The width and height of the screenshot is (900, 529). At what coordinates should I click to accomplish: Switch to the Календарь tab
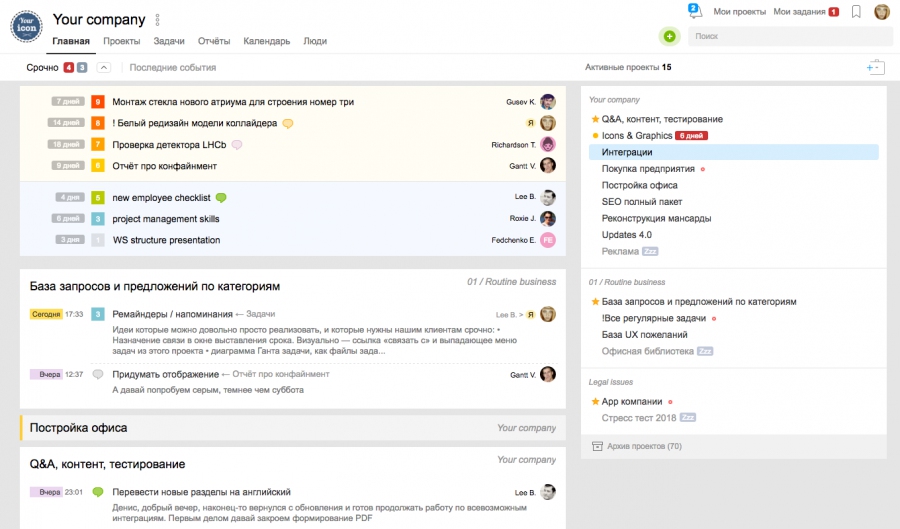[x=266, y=41]
